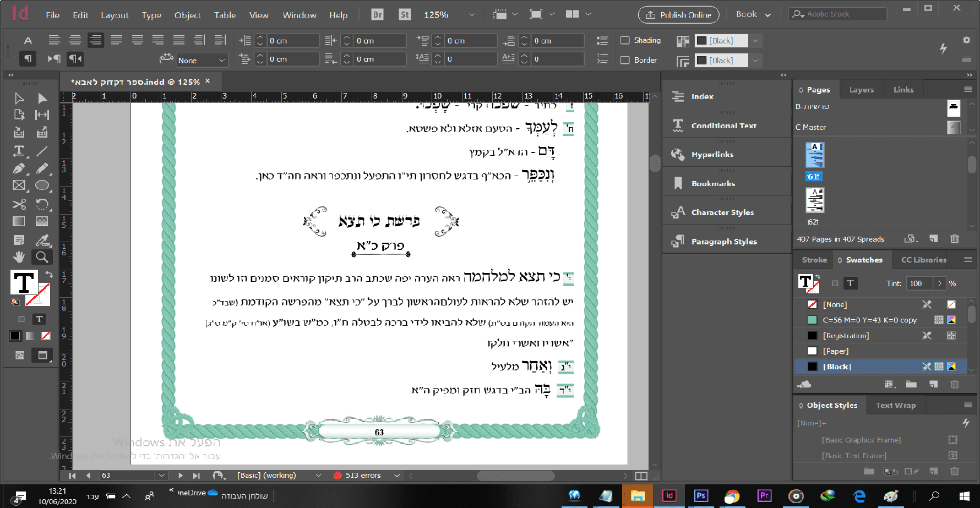This screenshot has width=980, height=508.
Task: Select the Eyedropper tool
Action: (42, 240)
